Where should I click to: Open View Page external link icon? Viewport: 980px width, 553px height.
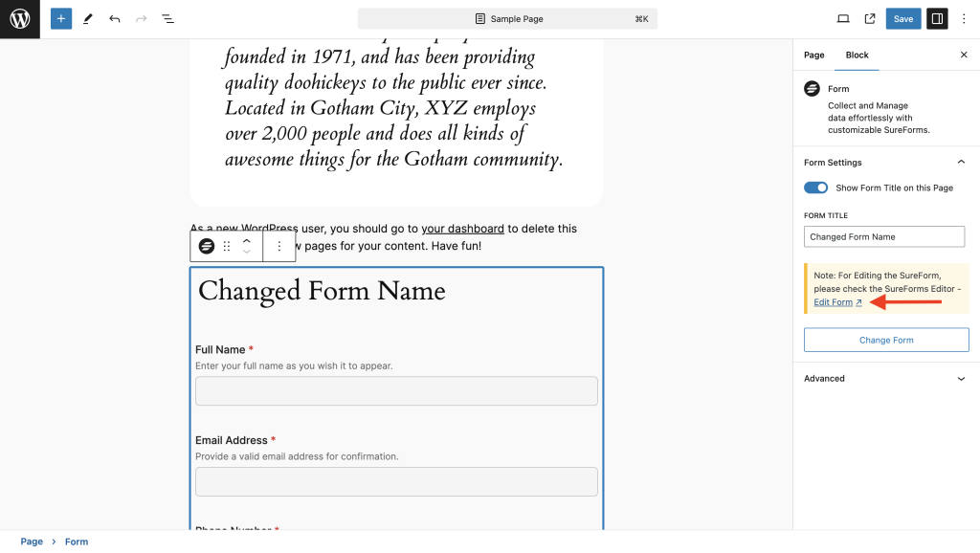[870, 19]
